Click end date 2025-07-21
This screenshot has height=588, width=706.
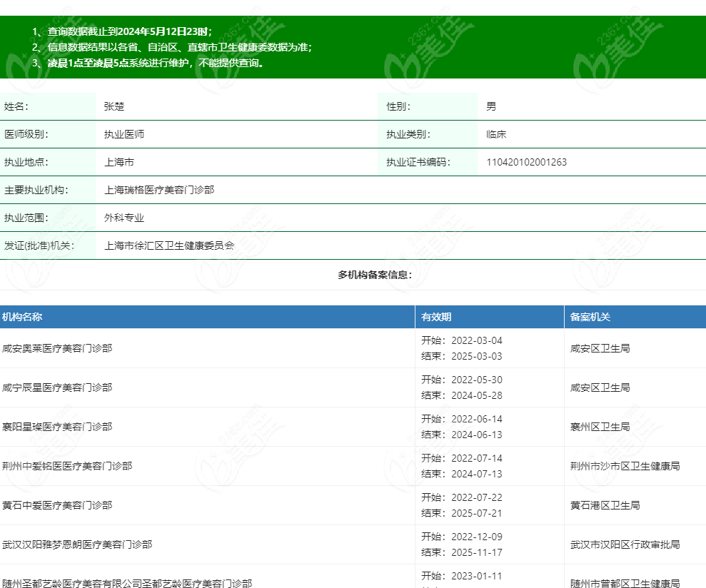[477, 513]
